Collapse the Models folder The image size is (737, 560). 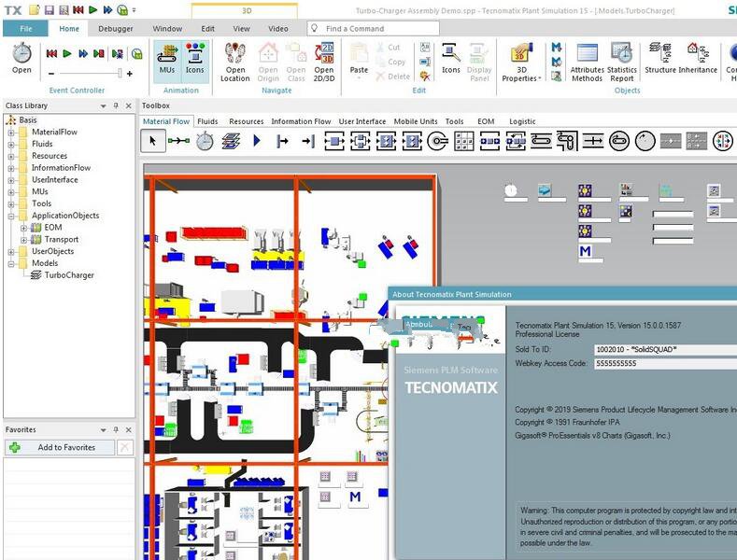11,263
